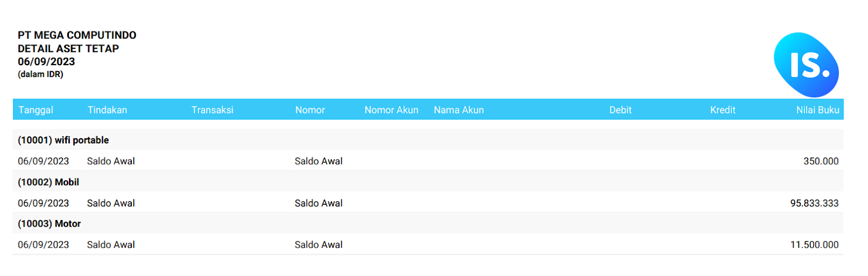Click the date in the Motor row
868x276 pixels.
coord(43,245)
